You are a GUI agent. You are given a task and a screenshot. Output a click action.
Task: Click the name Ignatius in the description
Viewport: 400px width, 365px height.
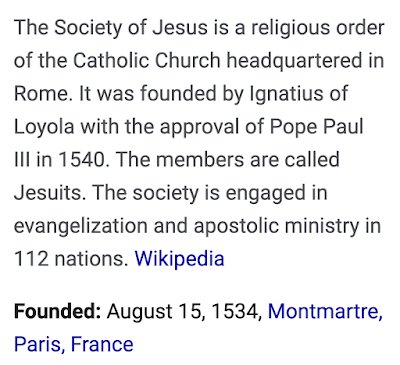[x=282, y=94]
